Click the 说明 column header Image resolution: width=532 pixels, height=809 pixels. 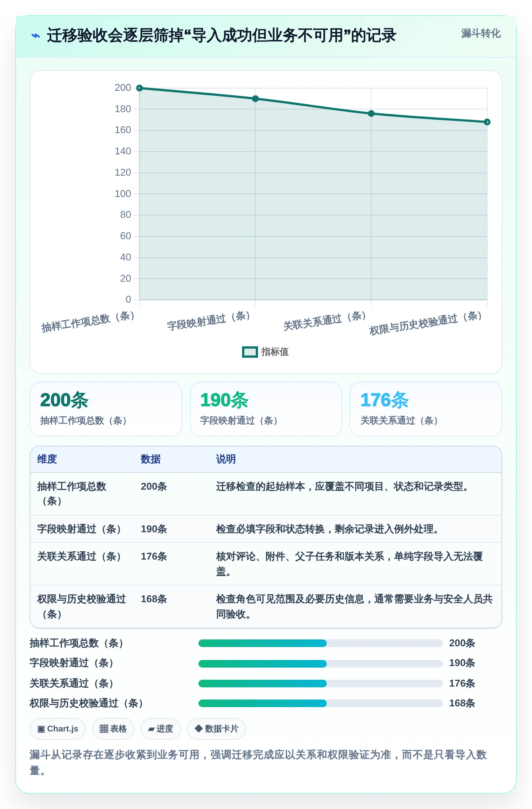pyautogui.click(x=226, y=459)
